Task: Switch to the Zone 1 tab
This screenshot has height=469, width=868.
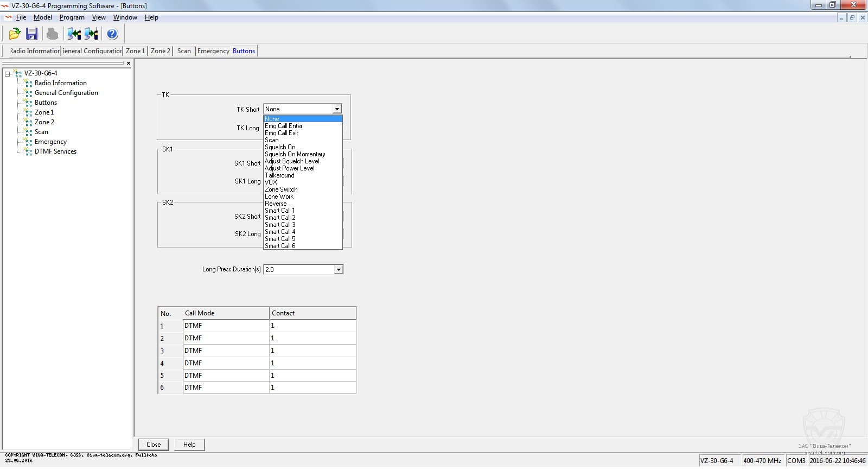Action: (136, 51)
